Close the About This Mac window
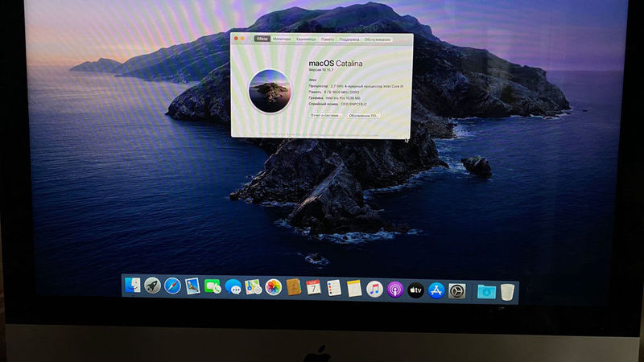Viewport: 644px width, 362px height. [236, 38]
